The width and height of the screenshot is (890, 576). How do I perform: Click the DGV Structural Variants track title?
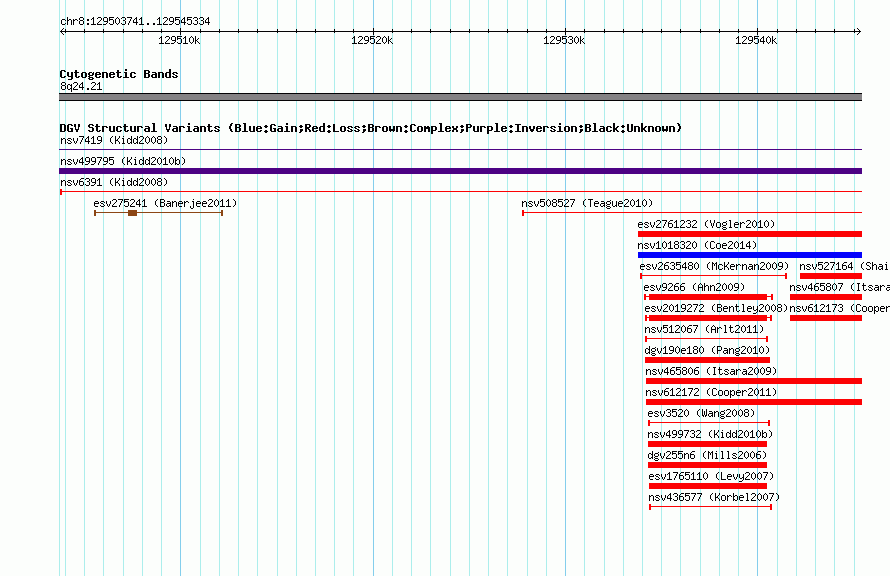click(370, 128)
